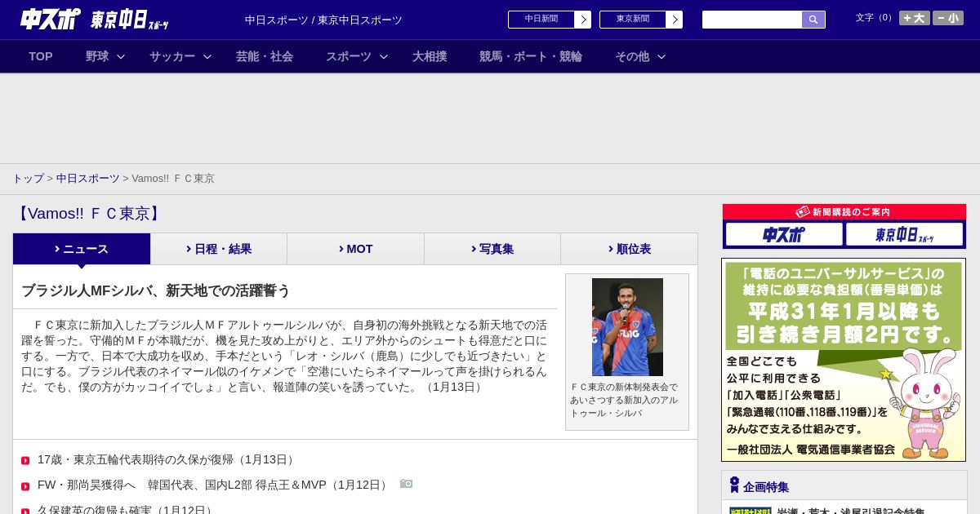The width and height of the screenshot is (980, 514).
Task: Click the photo of Arthur Silva
Action: [x=627, y=327]
